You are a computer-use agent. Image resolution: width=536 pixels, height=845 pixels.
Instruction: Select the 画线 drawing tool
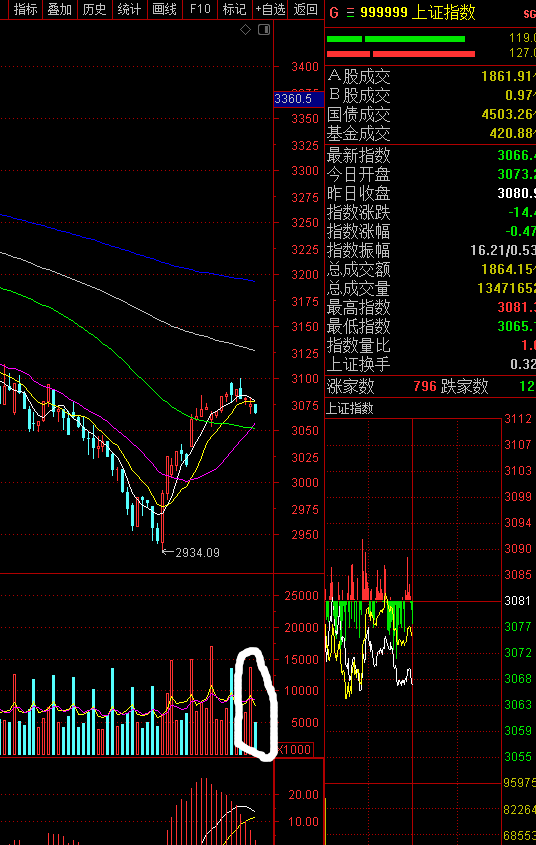165,9
